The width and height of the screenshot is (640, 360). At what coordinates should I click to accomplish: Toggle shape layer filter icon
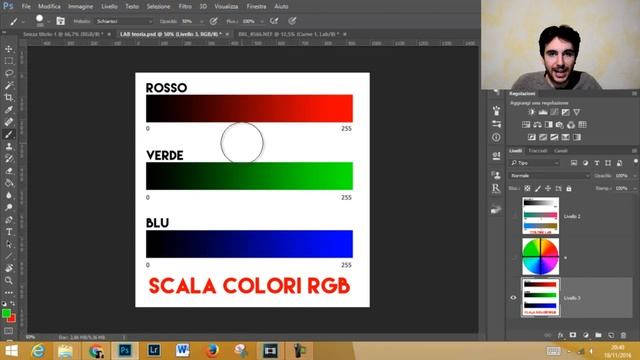[608, 163]
